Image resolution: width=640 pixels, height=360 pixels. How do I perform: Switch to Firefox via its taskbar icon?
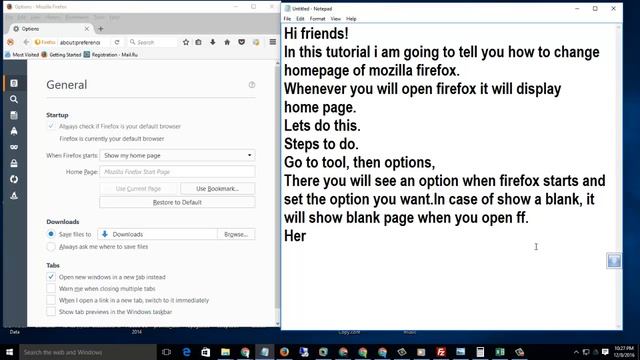tap(284, 352)
